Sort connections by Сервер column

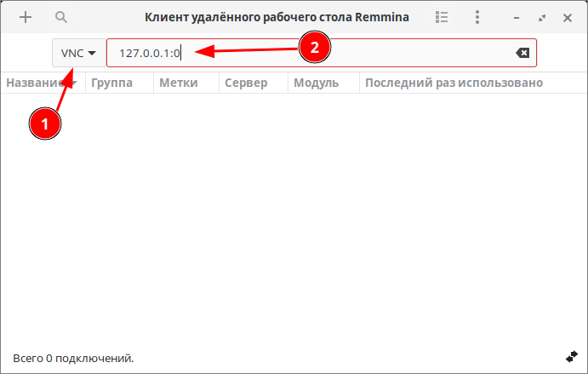coord(246,83)
